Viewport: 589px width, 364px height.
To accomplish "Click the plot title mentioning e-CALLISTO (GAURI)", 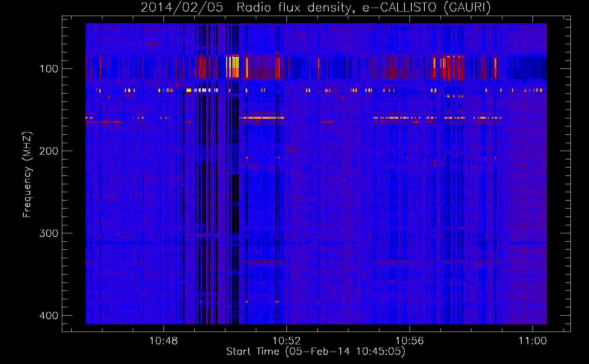I will (x=316, y=7).
